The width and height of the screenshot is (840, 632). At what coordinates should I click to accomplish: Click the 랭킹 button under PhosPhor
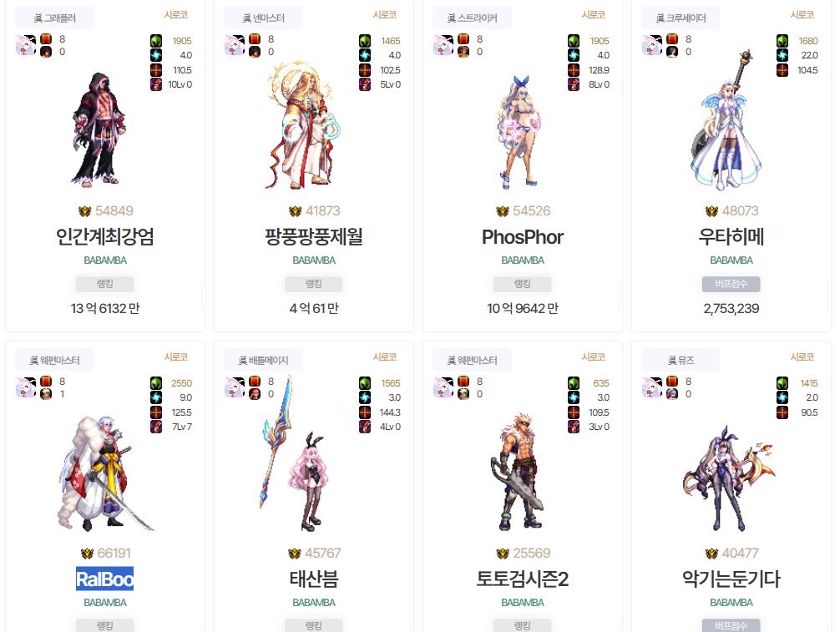[523, 284]
